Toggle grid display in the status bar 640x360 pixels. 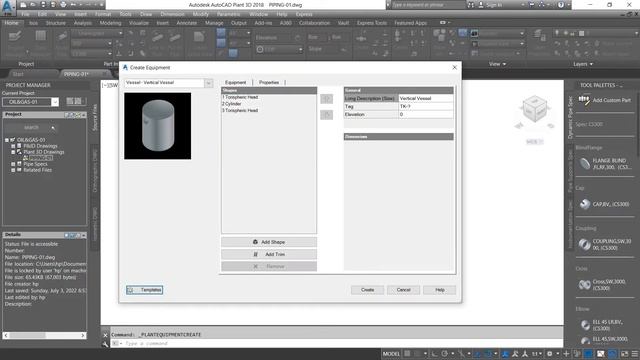(x=407, y=353)
